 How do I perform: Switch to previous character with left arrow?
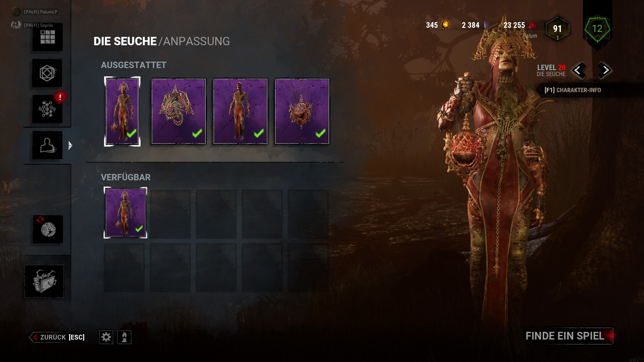click(x=578, y=70)
